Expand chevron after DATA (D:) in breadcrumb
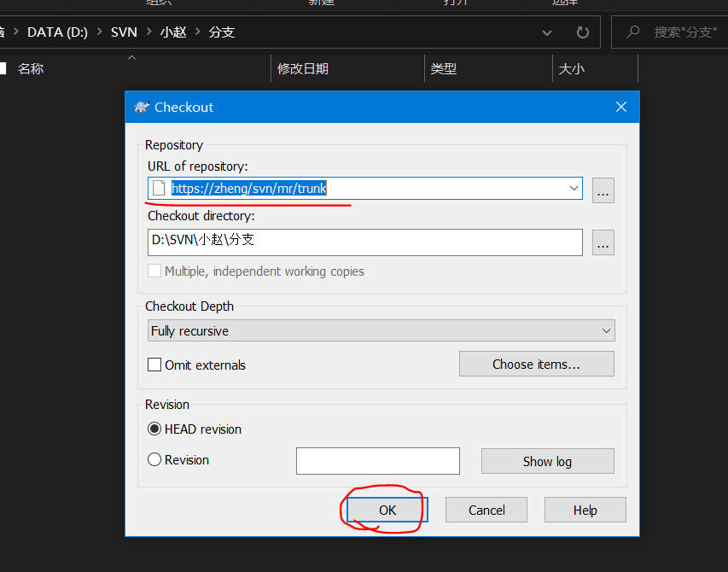 click(x=99, y=32)
